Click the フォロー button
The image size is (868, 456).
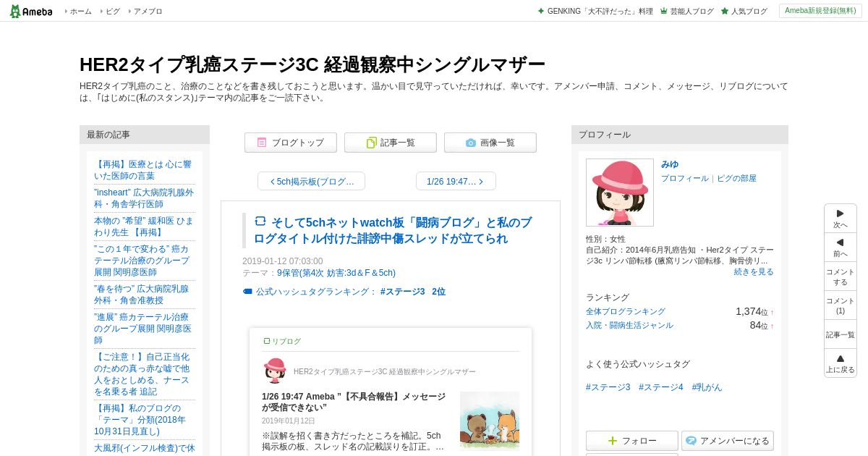[632, 441]
